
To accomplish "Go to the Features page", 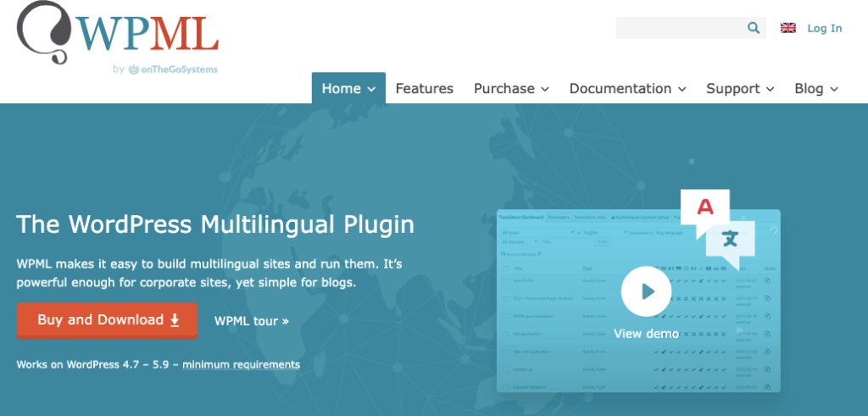I will click(424, 88).
